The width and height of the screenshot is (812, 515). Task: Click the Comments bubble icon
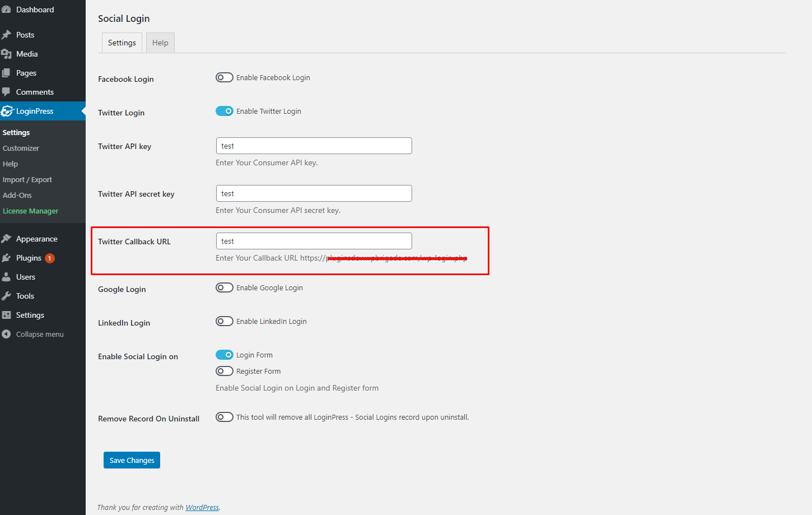point(6,92)
